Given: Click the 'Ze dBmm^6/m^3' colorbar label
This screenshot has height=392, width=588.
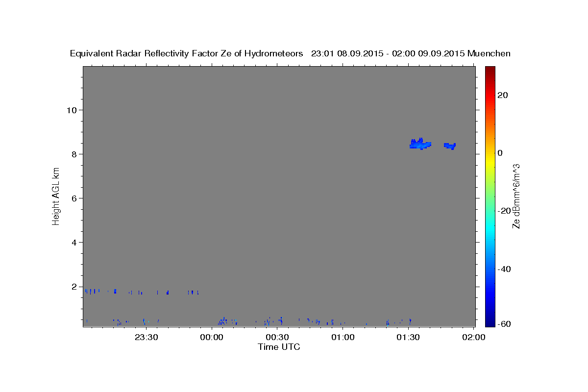Looking at the screenshot, I should pyautogui.click(x=516, y=196).
